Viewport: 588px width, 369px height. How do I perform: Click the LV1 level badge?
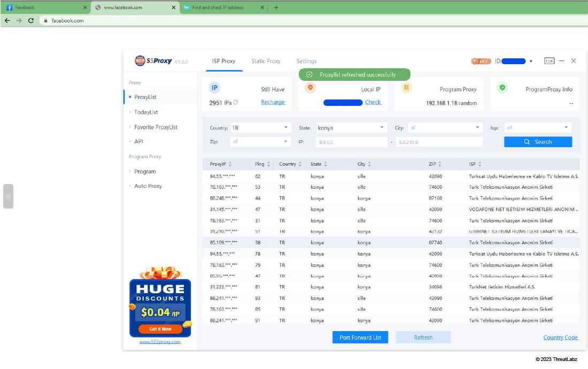480,61
